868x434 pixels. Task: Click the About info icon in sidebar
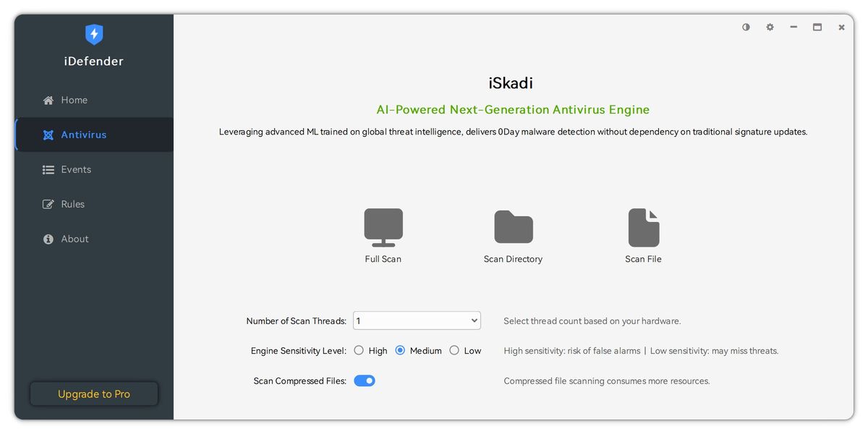pyautogui.click(x=48, y=239)
